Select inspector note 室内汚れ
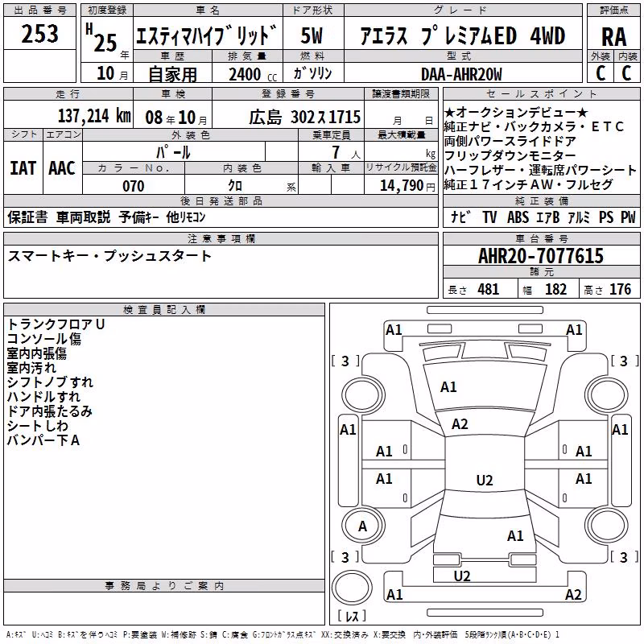 [x=31, y=368]
